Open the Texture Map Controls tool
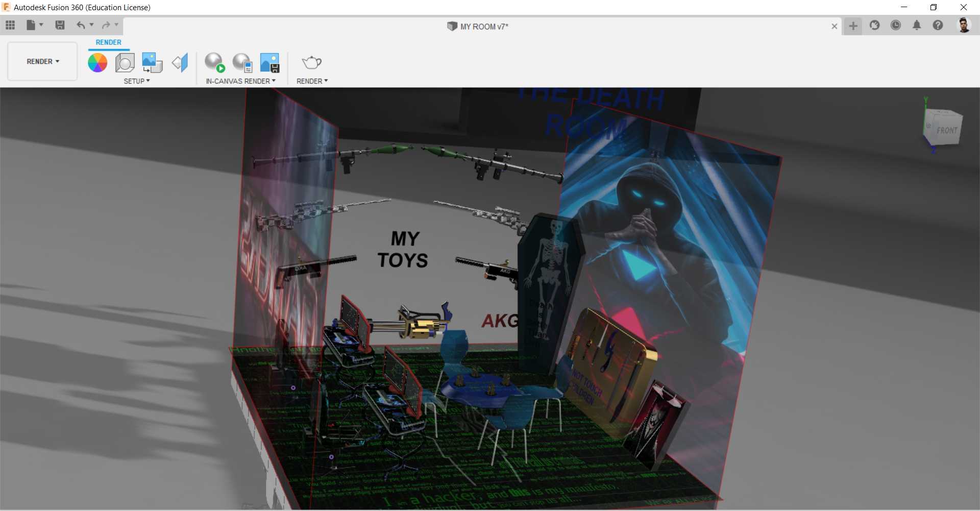The width and height of the screenshot is (980, 511). pyautogui.click(x=180, y=63)
